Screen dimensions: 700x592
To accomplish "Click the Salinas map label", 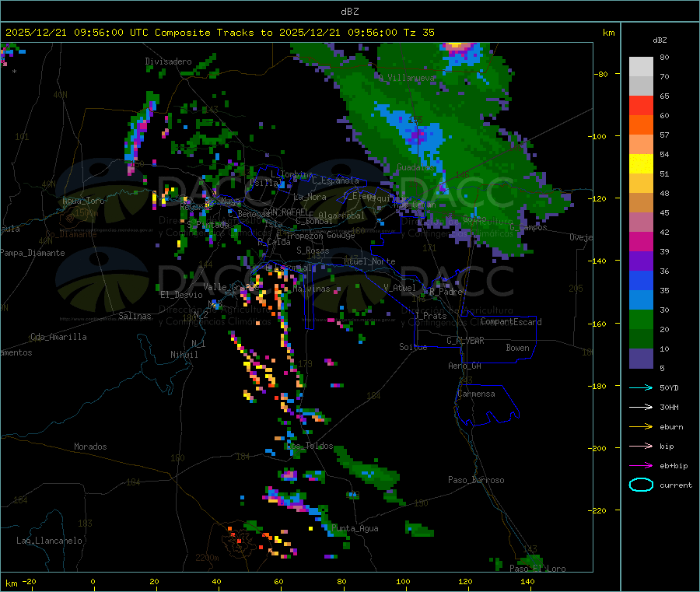I will (x=135, y=316).
